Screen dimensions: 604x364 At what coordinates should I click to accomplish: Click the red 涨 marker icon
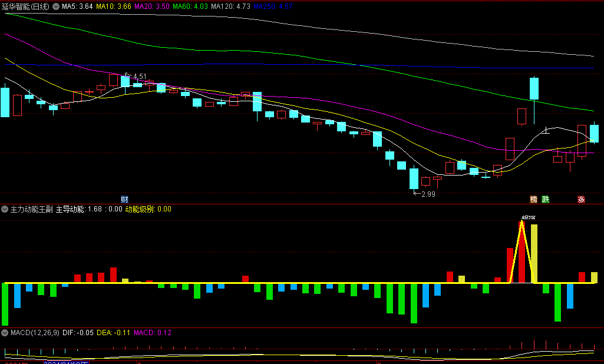581,200
